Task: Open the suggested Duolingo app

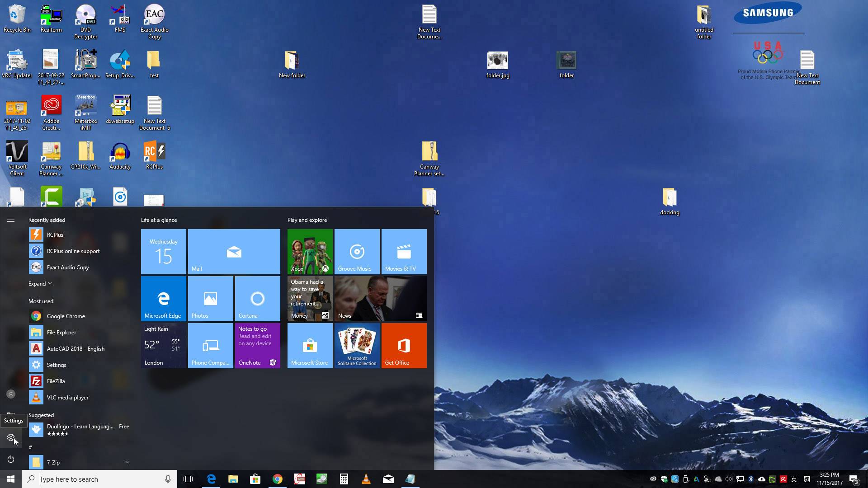Action: coord(80,426)
